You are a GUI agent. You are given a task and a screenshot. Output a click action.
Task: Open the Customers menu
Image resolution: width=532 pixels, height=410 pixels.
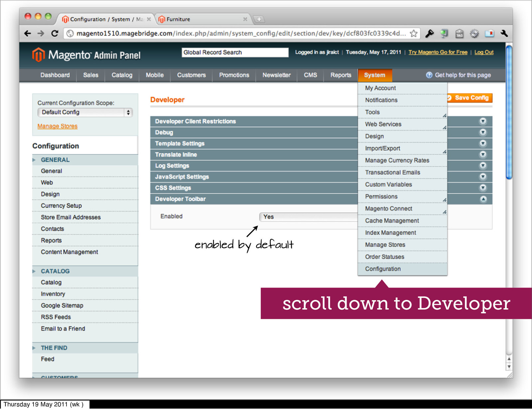tap(191, 75)
